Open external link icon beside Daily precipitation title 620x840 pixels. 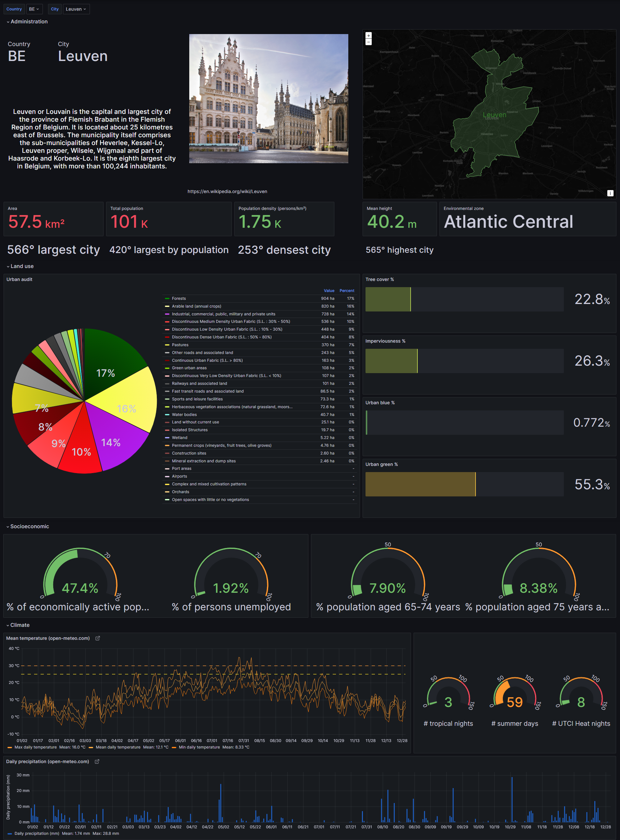coord(97,761)
